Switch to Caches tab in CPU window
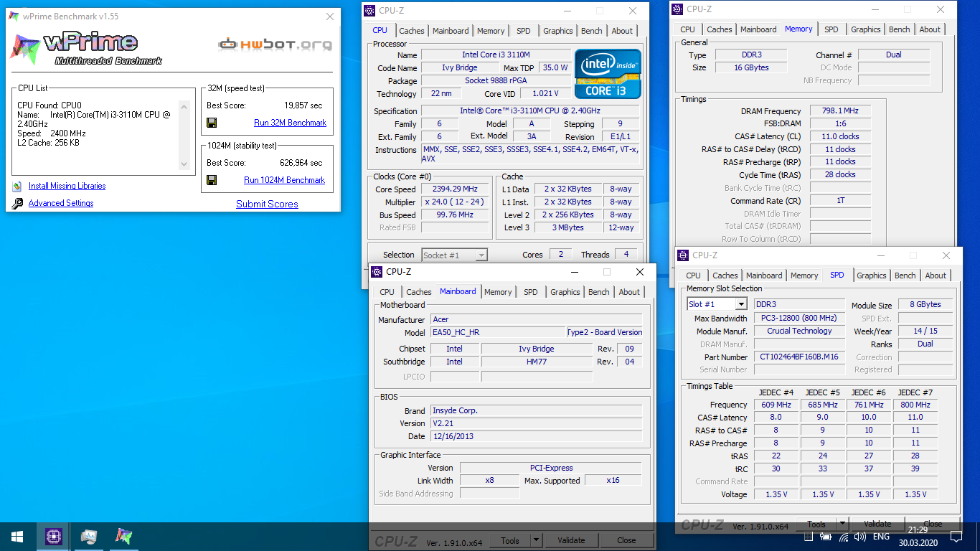The height and width of the screenshot is (551, 980). click(x=411, y=31)
